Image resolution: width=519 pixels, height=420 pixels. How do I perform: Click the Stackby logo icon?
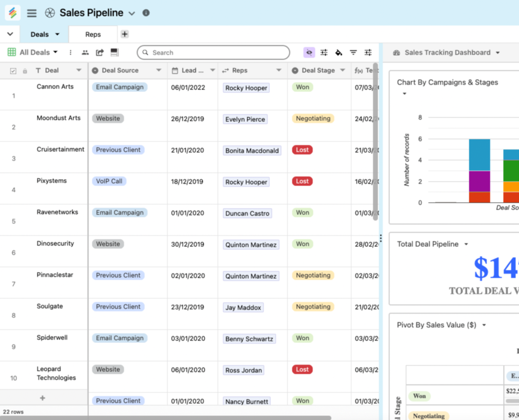pos(12,13)
